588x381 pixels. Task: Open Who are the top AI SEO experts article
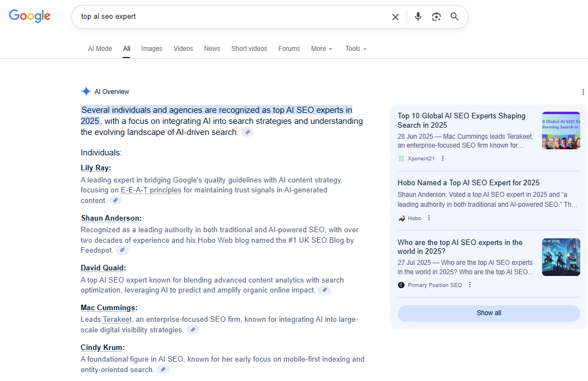pyautogui.click(x=460, y=247)
